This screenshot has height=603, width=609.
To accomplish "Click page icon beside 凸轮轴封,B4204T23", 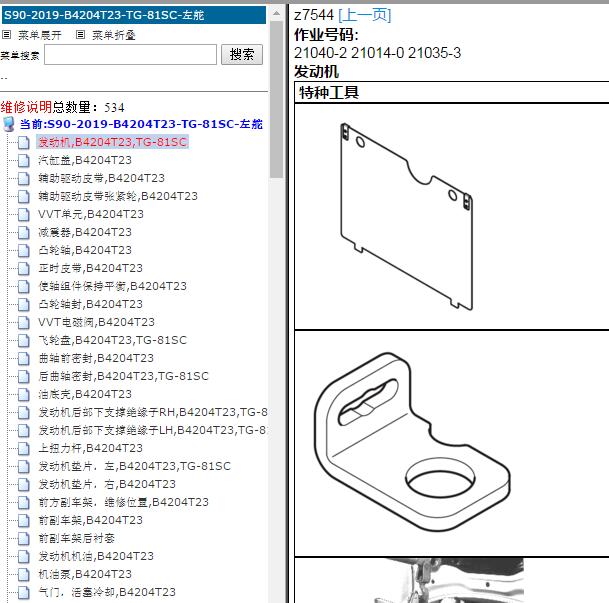I will pos(24,304).
